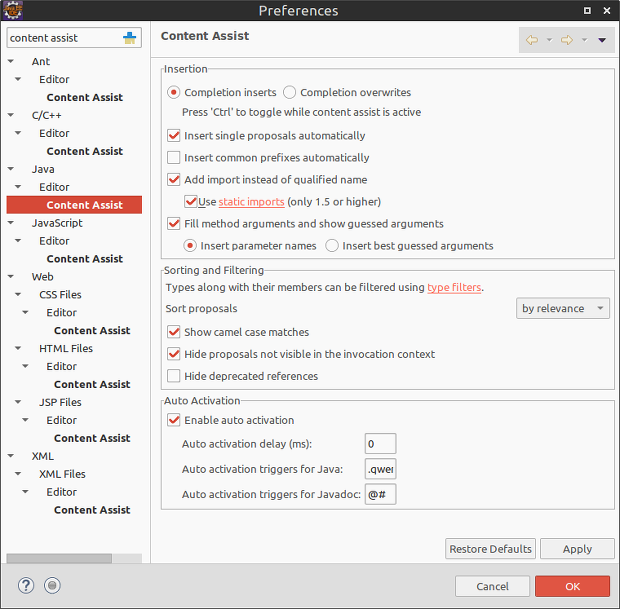Go back to the previous preference page
The width and height of the screenshot is (620, 609).
click(x=532, y=40)
